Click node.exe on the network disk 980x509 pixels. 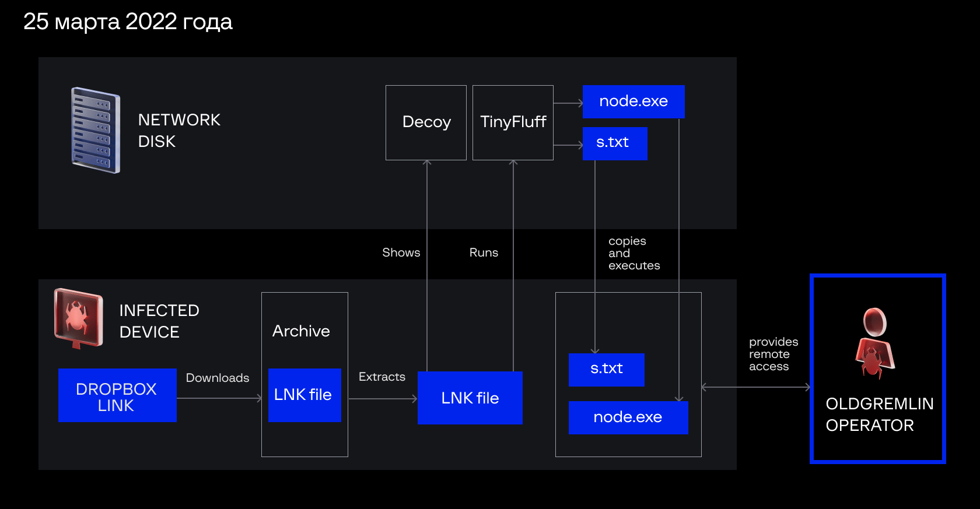[x=633, y=101]
